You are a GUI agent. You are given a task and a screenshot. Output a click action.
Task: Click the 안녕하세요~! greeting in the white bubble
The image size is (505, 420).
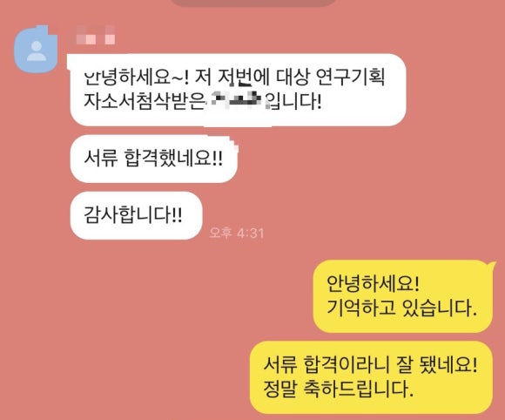click(136, 78)
